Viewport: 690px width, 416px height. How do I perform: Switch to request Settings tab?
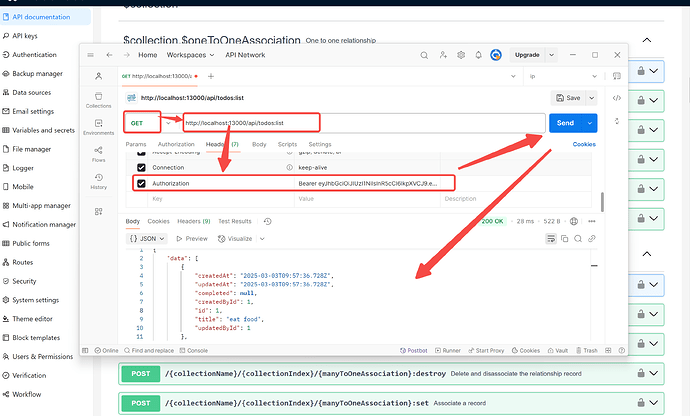320,144
